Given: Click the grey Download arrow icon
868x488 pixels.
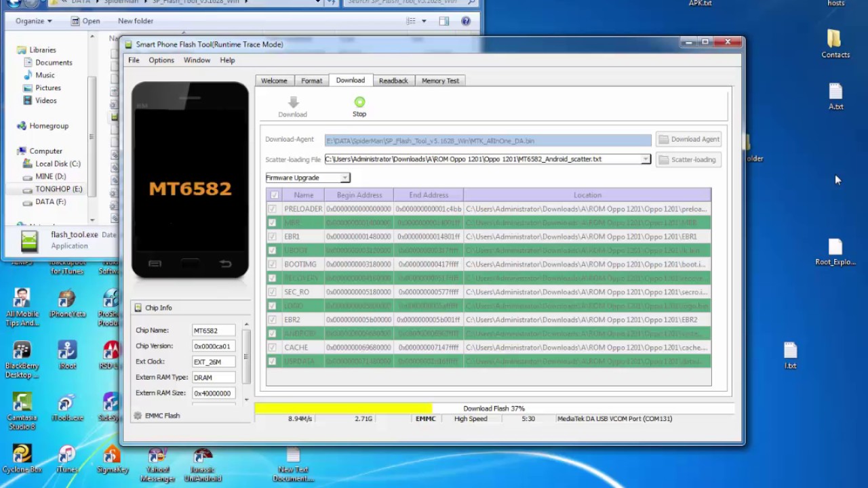Looking at the screenshot, I should coord(293,102).
